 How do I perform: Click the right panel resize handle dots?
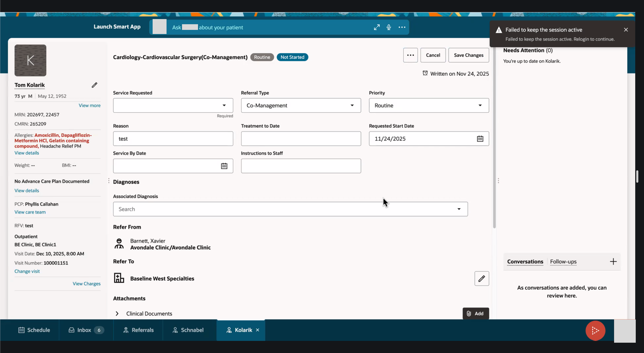coord(498,181)
